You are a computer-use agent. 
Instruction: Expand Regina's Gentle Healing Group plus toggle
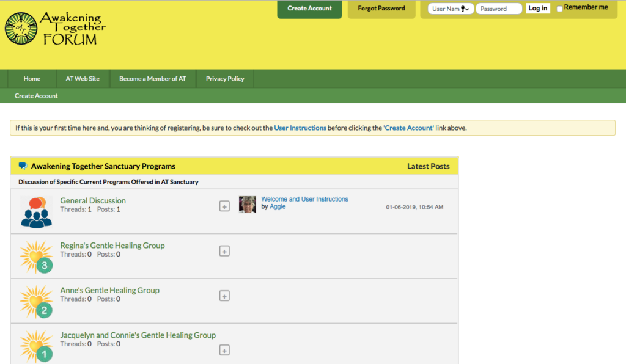coord(224,251)
